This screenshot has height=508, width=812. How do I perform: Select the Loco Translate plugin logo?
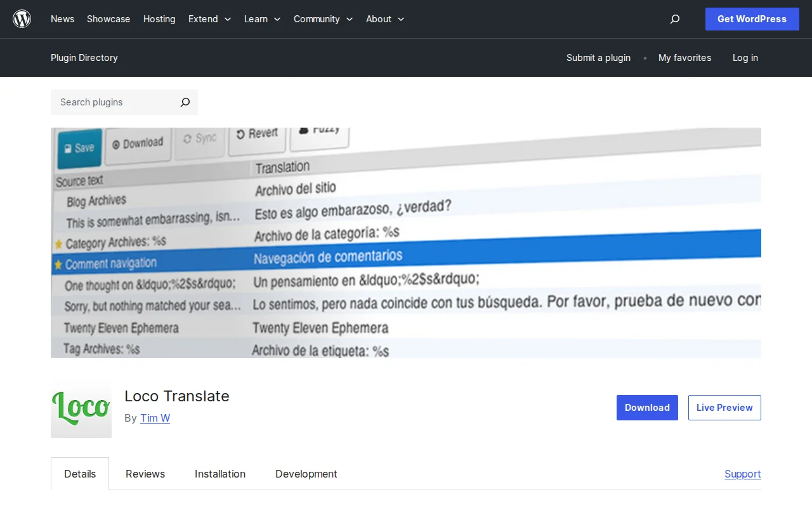coord(81,408)
